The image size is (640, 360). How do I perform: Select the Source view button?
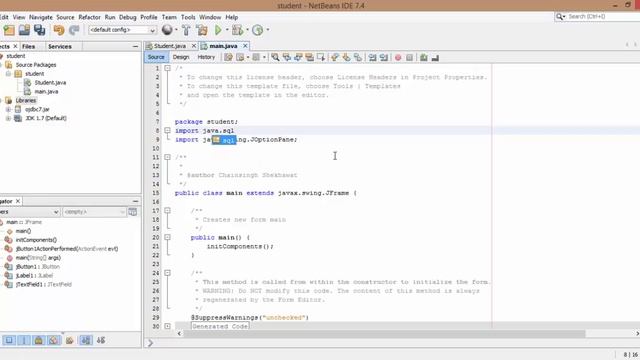156,57
